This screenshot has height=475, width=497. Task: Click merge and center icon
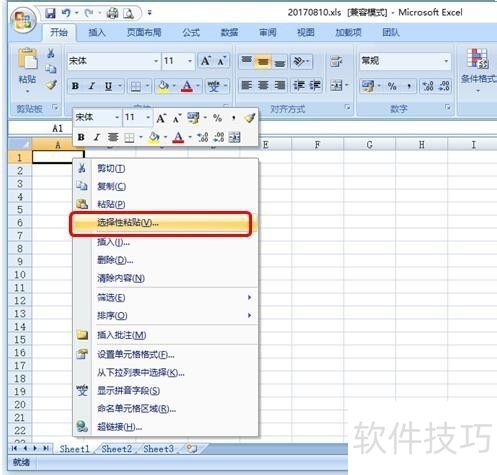(x=336, y=86)
